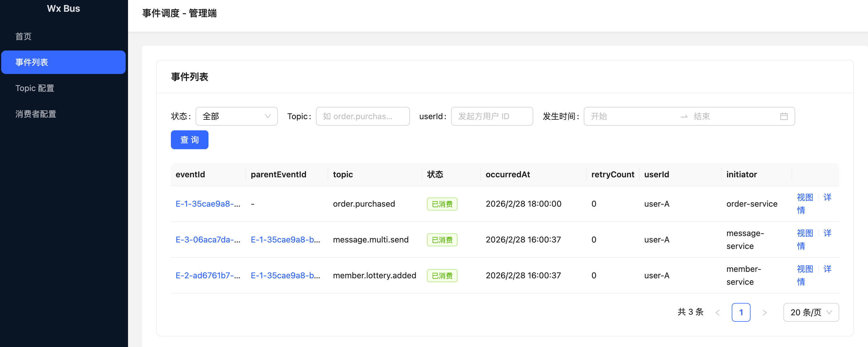Click the previous page arrow
Screen dimensions: 868x347
(717, 313)
